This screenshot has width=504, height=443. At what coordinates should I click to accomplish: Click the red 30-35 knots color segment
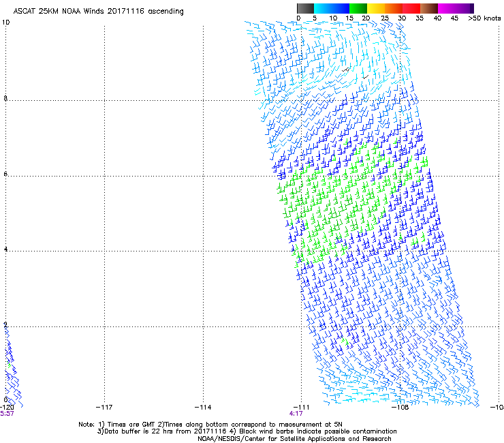pos(411,8)
